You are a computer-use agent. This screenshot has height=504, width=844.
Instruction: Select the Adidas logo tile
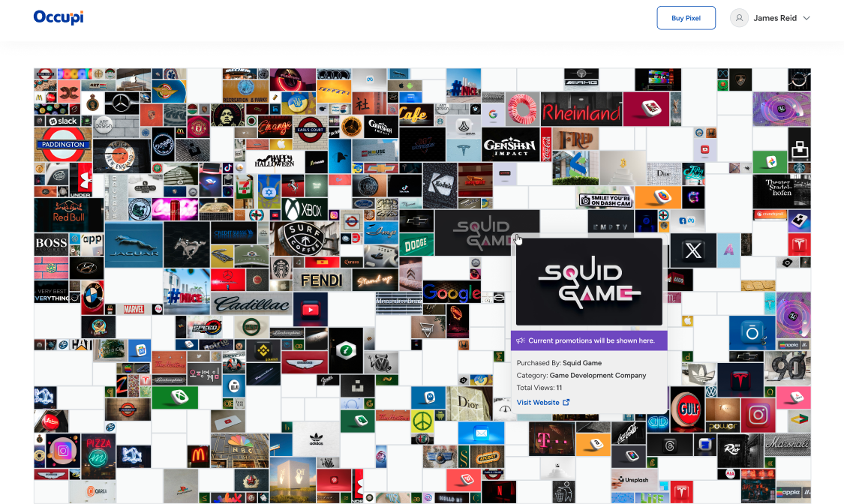pos(316,440)
